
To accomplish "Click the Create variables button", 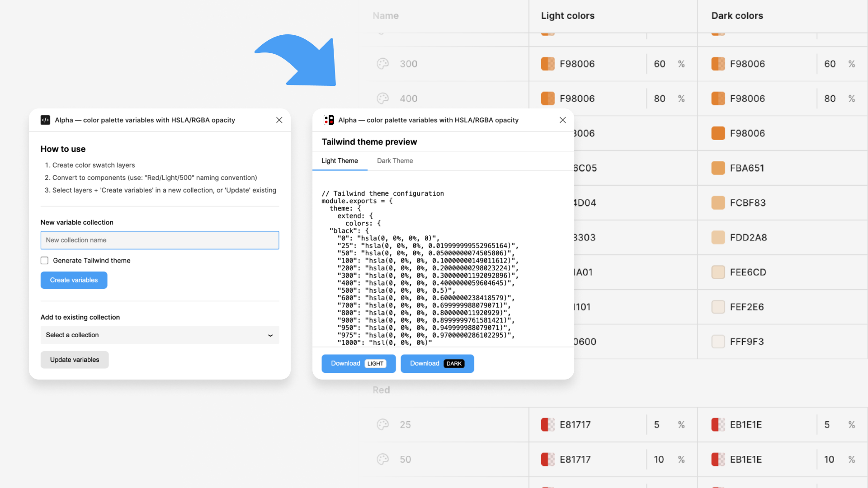I will tap(74, 280).
